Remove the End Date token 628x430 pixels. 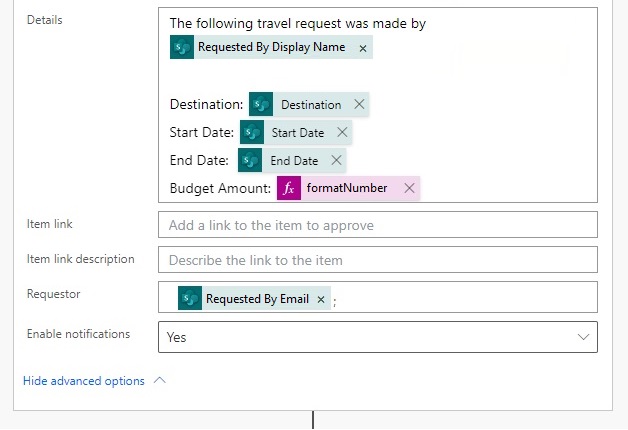tap(336, 160)
